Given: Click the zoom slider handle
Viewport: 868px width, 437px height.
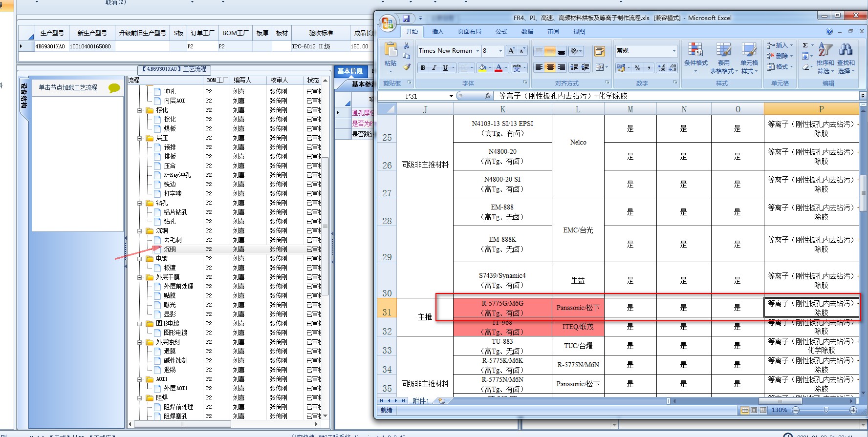Looking at the screenshot, I should pos(826,410).
